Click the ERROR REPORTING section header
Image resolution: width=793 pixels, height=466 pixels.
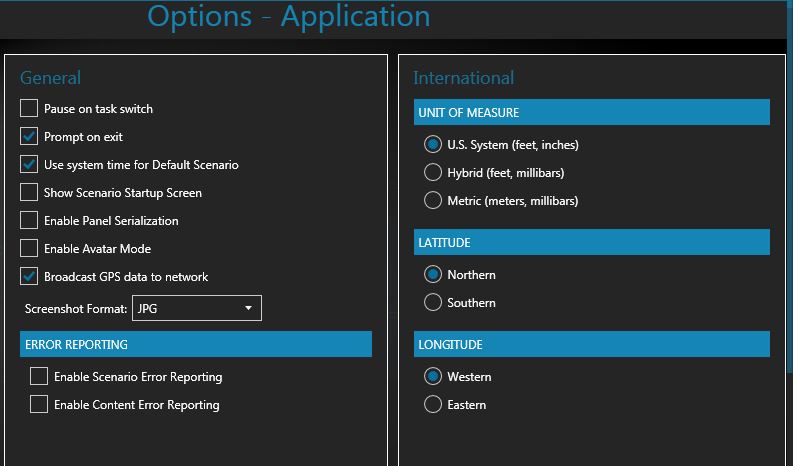pos(196,344)
